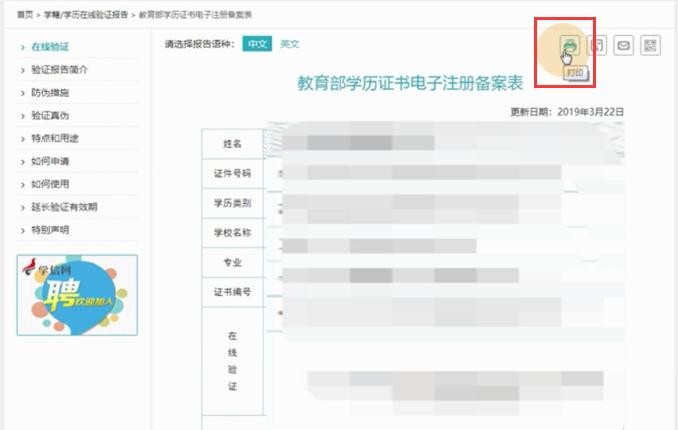Open 特别声明 sidebar item
This screenshot has height=430, width=678.
(50, 230)
